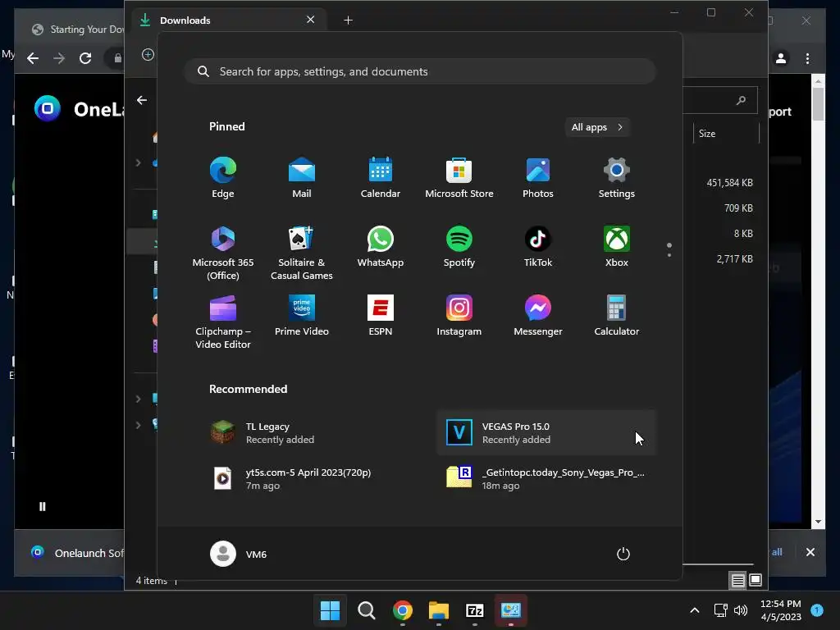Launch Instagram
Viewport: 840px width, 630px height.
[459, 315]
